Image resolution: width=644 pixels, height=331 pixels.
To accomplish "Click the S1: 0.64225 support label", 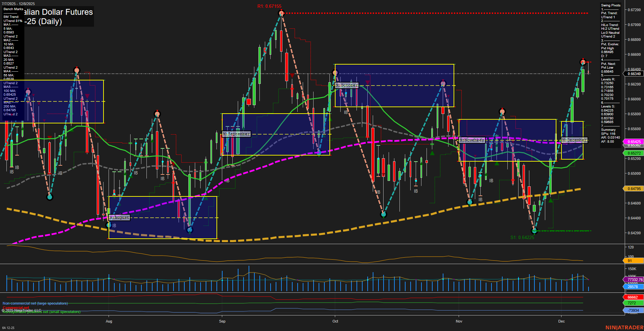I will 522,237.
